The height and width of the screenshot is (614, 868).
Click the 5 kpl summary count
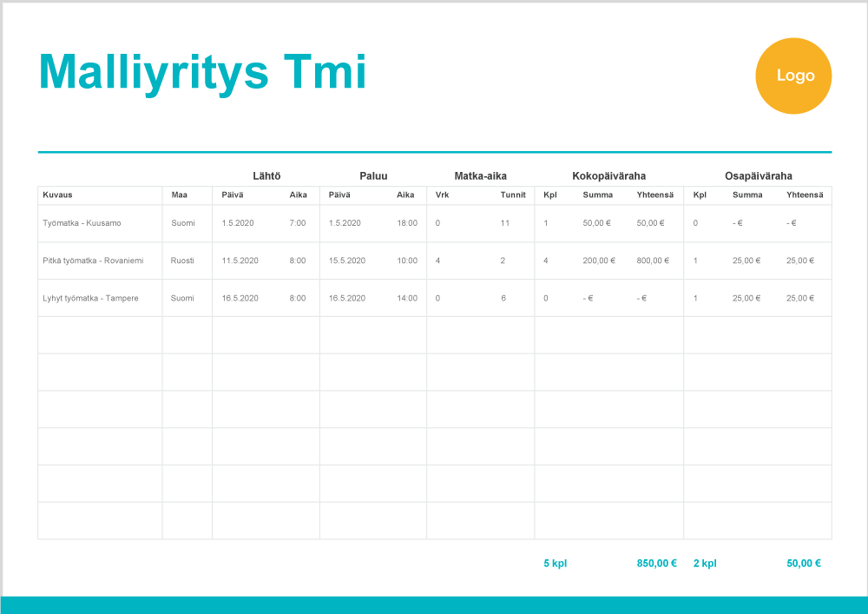click(555, 563)
